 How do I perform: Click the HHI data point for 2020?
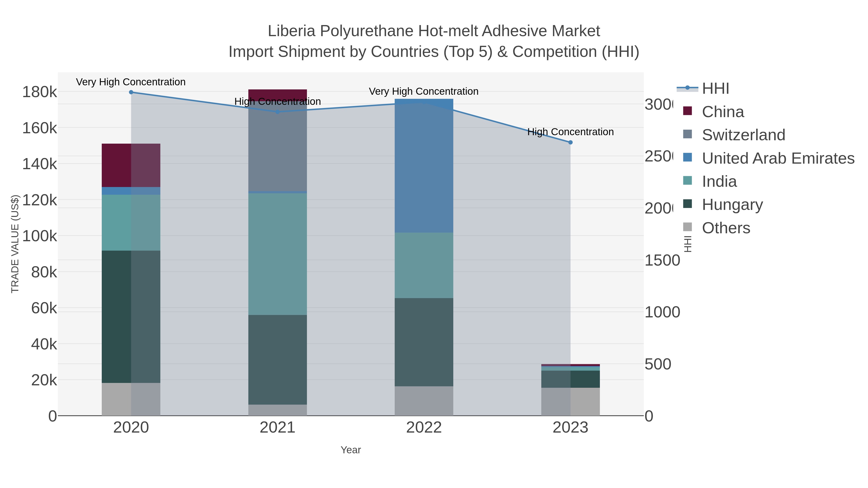pos(131,92)
